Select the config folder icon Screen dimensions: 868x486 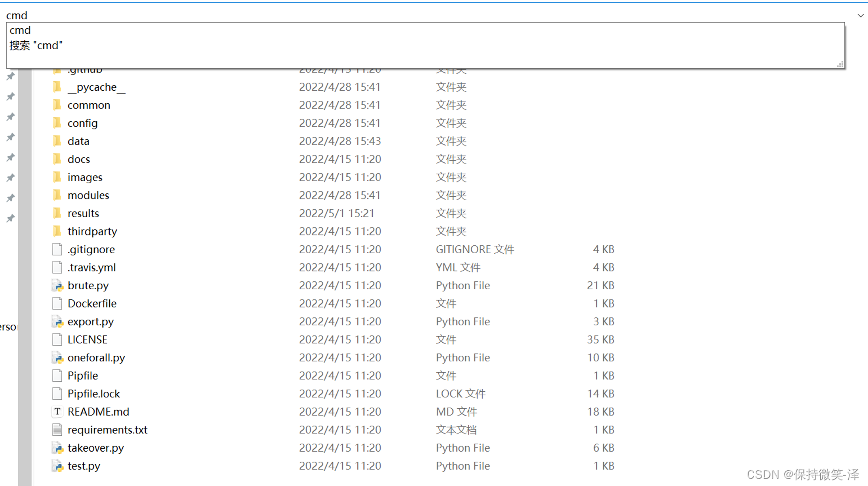[x=57, y=123]
